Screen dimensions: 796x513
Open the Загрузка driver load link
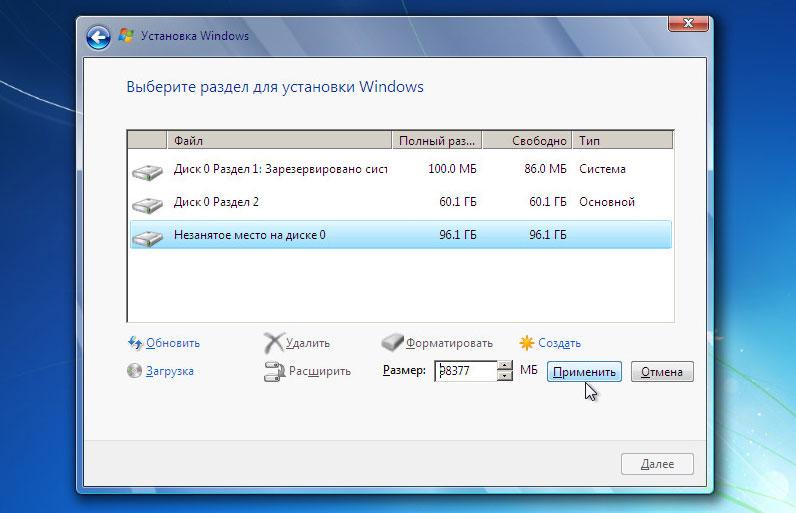click(x=170, y=371)
